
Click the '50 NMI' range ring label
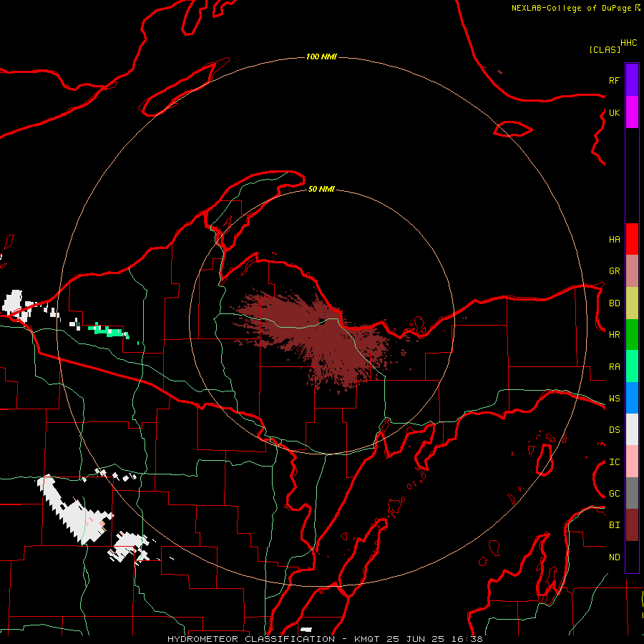(321, 189)
